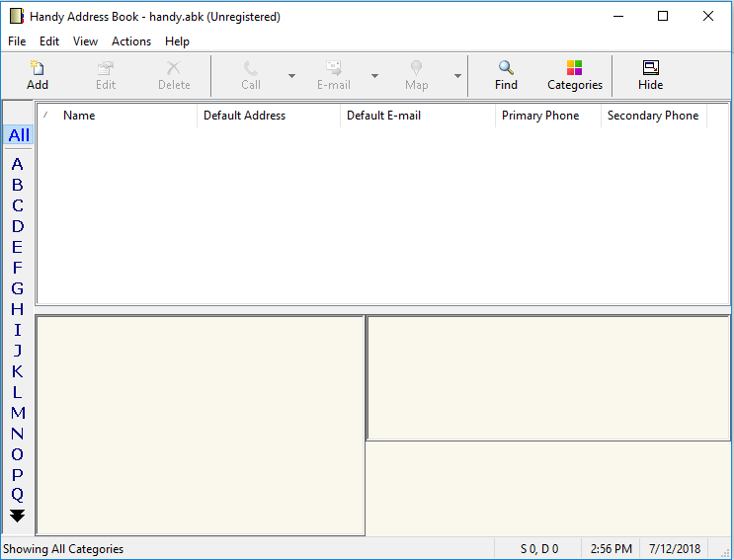The height and width of the screenshot is (560, 734).
Task: Sort by Secondary Phone column header
Action: (653, 116)
